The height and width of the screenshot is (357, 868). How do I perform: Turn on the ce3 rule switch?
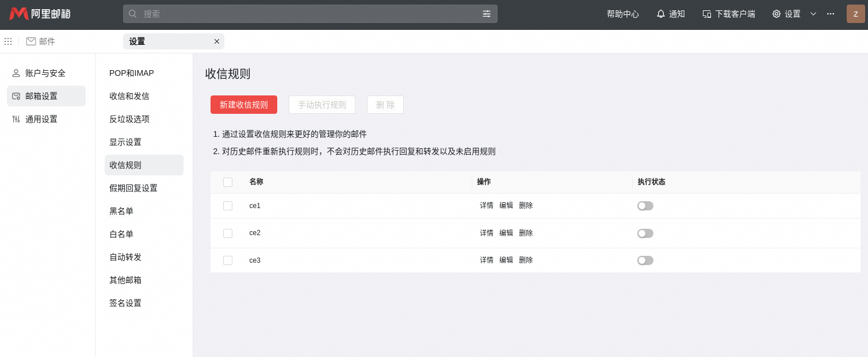coord(645,260)
